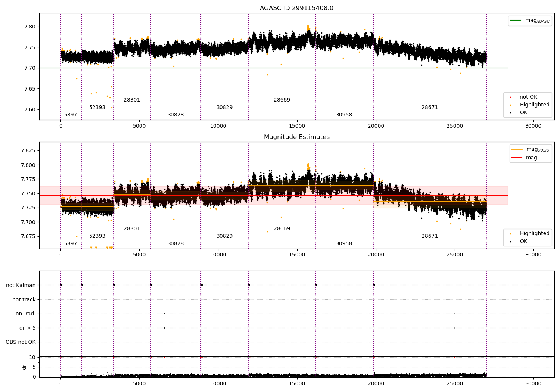Click the 'not Kalman' row label in bottom plot
Screen dimensions: 560x392
click(21, 286)
